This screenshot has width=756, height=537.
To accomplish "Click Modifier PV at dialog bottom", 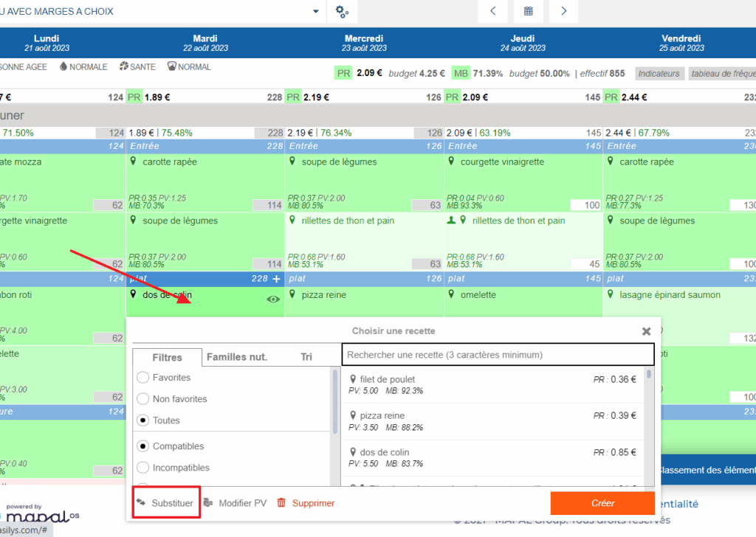I will pos(235,503).
